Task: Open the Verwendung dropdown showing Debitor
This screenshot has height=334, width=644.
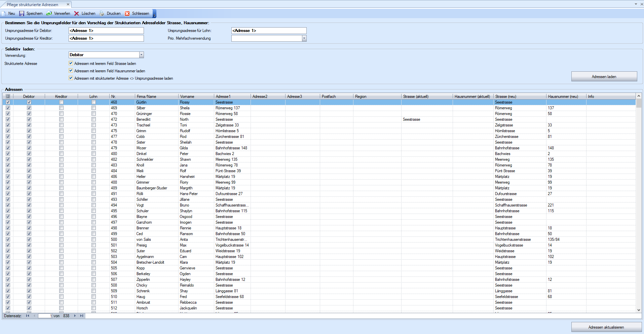Action: [x=141, y=55]
